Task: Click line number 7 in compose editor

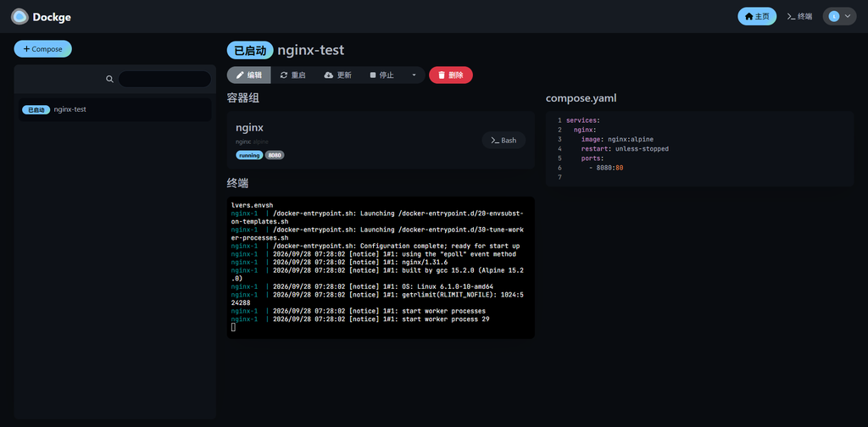Action: click(x=559, y=177)
